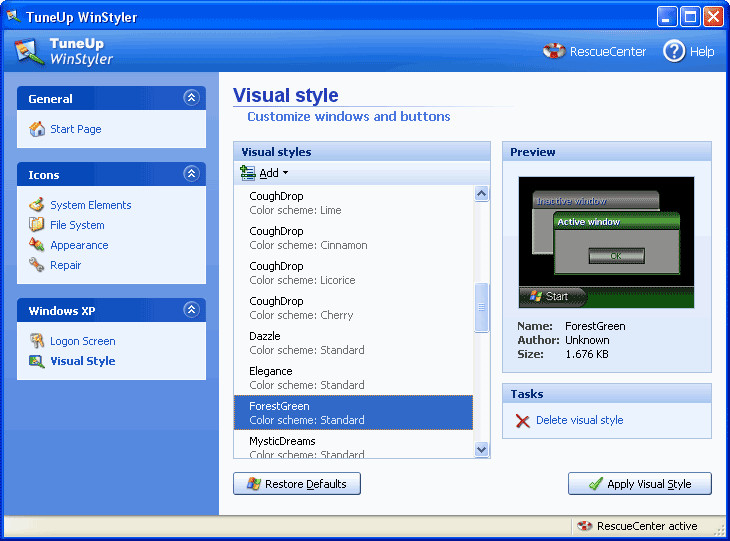Click the System Elements icon
This screenshot has width=730, height=541.
coord(36,205)
